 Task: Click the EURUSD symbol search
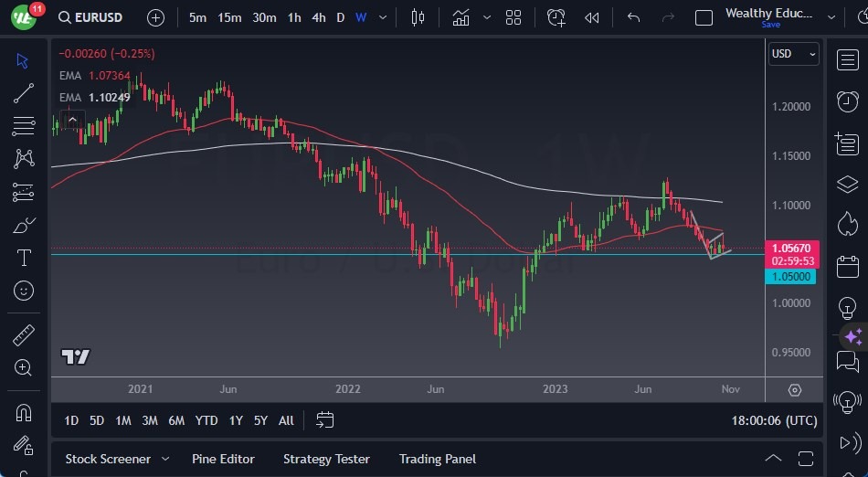click(x=90, y=17)
